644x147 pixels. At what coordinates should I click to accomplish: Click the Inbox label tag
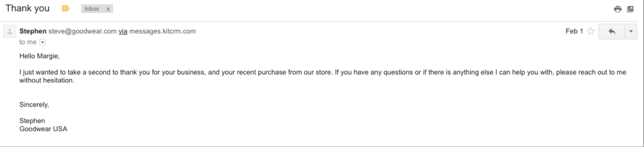coord(92,9)
